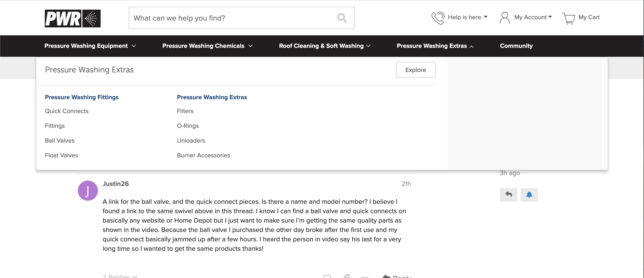The image size is (644, 278).
Task: Open the Help is here dropdown
Action: coord(467,17)
